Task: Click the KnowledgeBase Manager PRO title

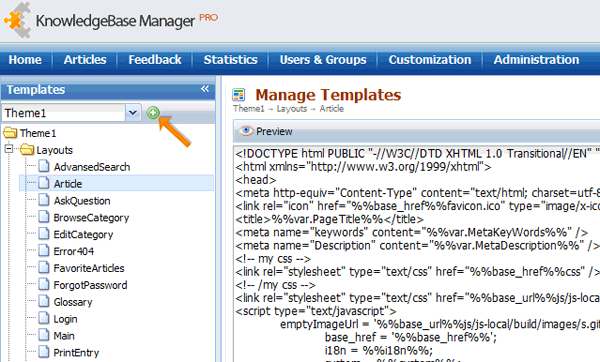Action: (127, 20)
